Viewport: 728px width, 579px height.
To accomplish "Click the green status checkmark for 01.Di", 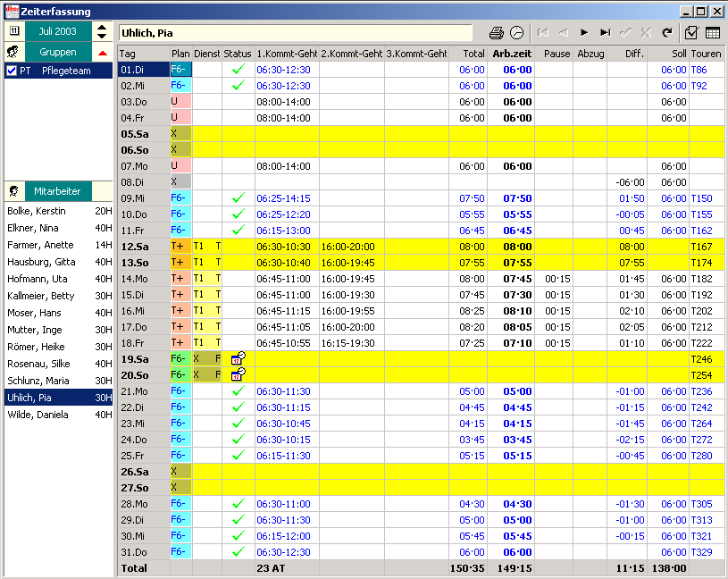I will coord(238,70).
